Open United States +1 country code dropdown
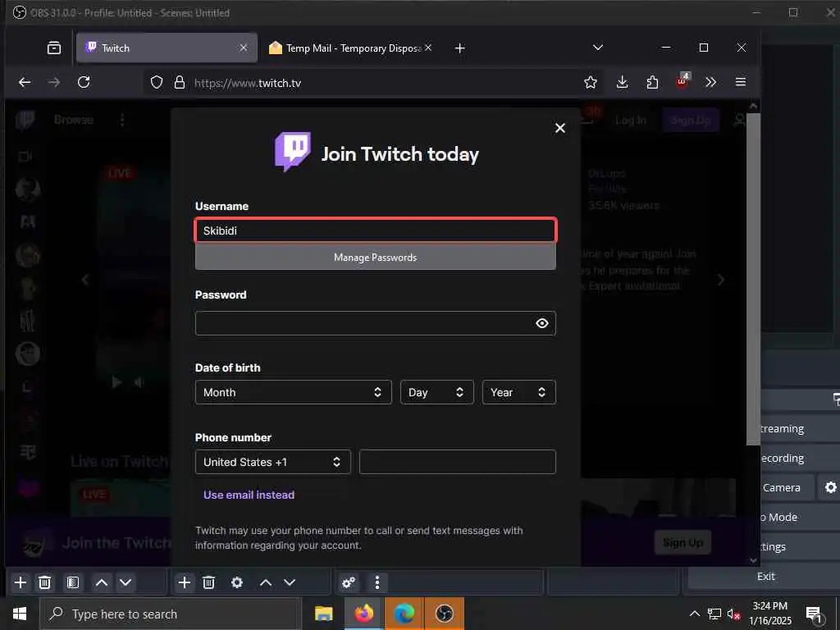 pos(272,462)
